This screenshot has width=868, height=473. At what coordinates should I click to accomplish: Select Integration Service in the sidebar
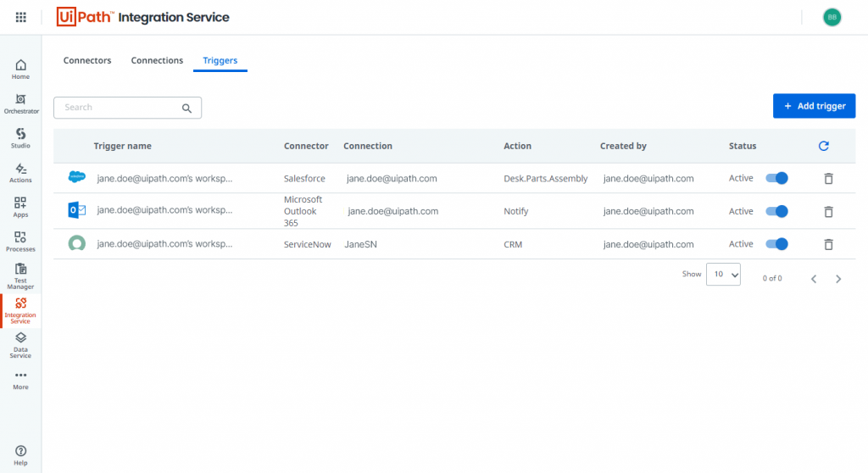[20, 311]
